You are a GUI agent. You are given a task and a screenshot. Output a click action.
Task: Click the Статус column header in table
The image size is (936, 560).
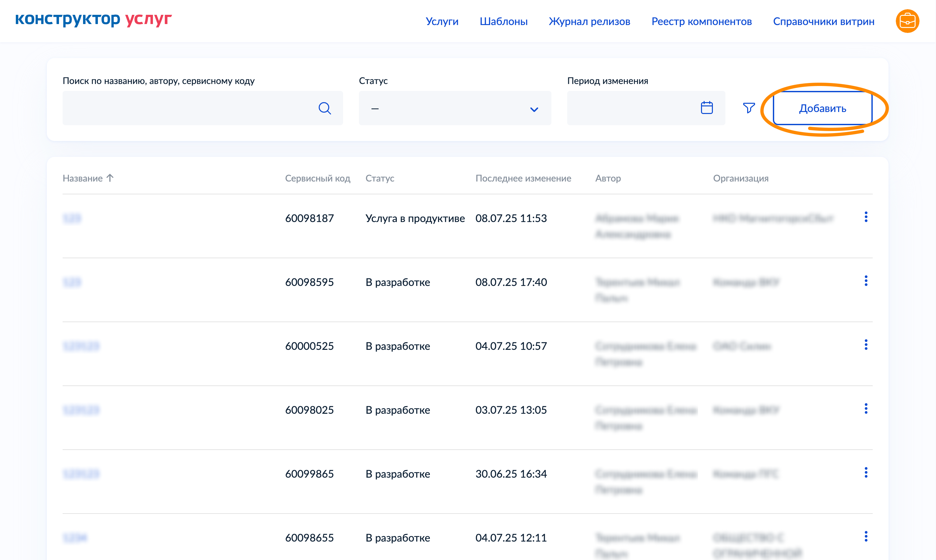click(x=379, y=178)
